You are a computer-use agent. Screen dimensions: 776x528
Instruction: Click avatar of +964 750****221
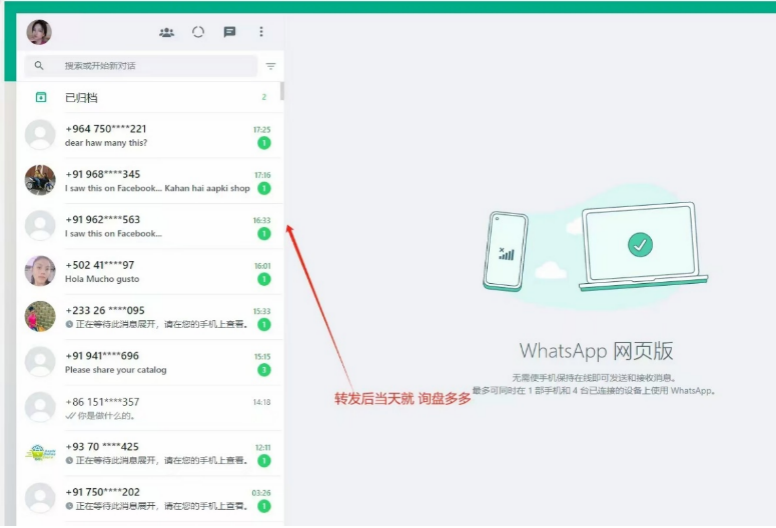40,135
